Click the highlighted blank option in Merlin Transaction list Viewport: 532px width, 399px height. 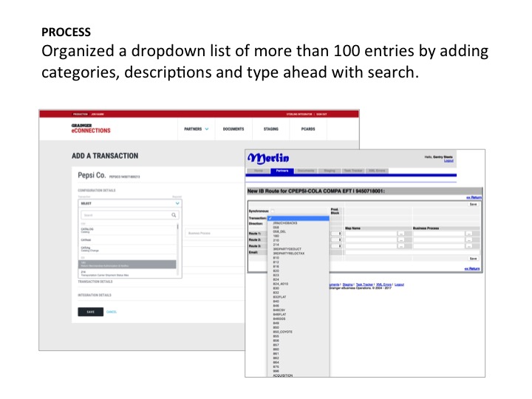point(299,219)
